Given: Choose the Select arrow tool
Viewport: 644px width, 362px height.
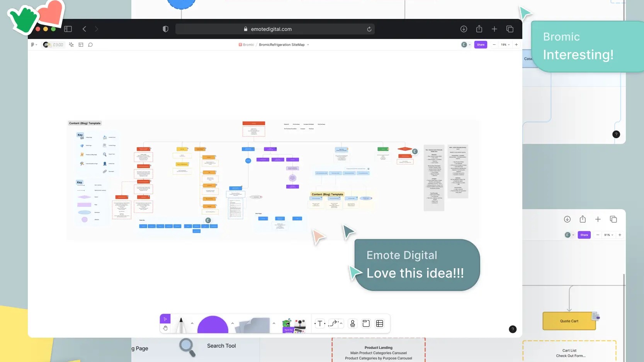Looking at the screenshot, I should (x=165, y=319).
